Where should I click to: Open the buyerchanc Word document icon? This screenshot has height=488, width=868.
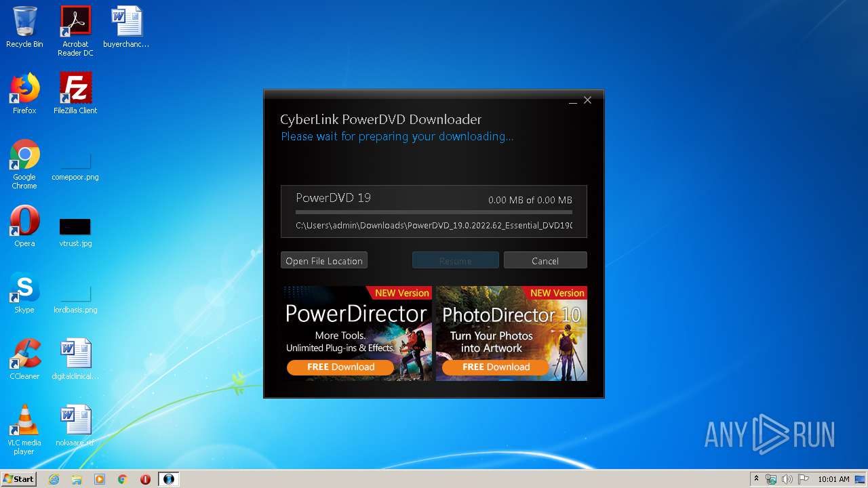(x=126, y=27)
